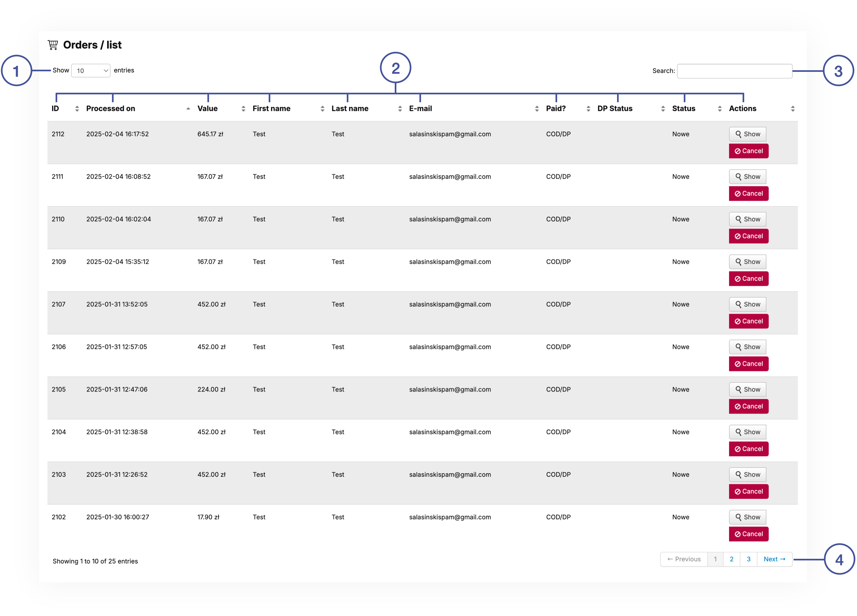Click sort icon next to First name
This screenshot has height=616, width=857.
[322, 108]
